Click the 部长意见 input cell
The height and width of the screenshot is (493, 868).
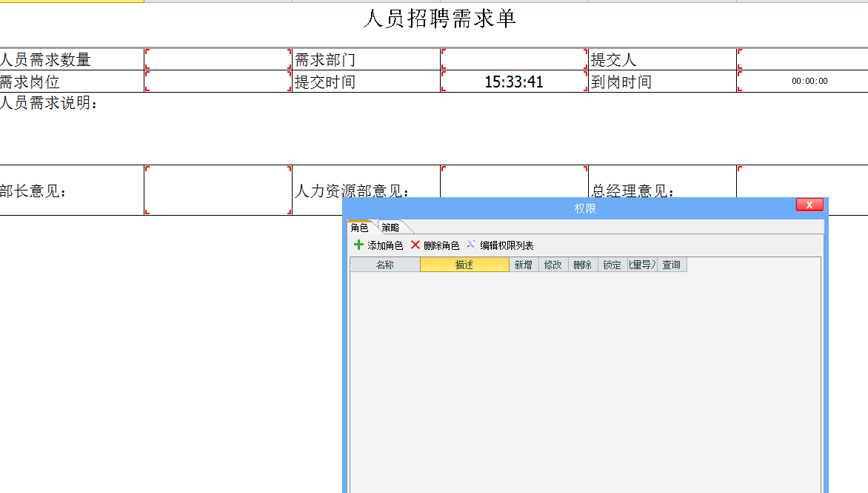pyautogui.click(x=218, y=190)
